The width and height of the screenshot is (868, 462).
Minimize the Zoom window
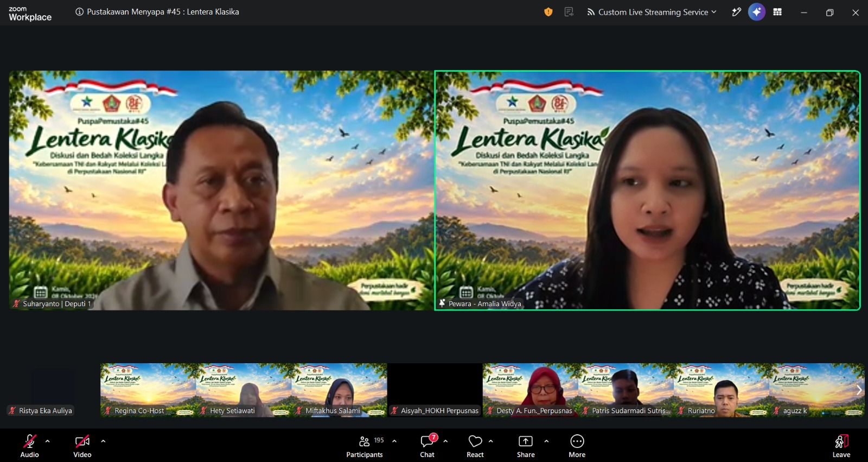[x=804, y=12]
